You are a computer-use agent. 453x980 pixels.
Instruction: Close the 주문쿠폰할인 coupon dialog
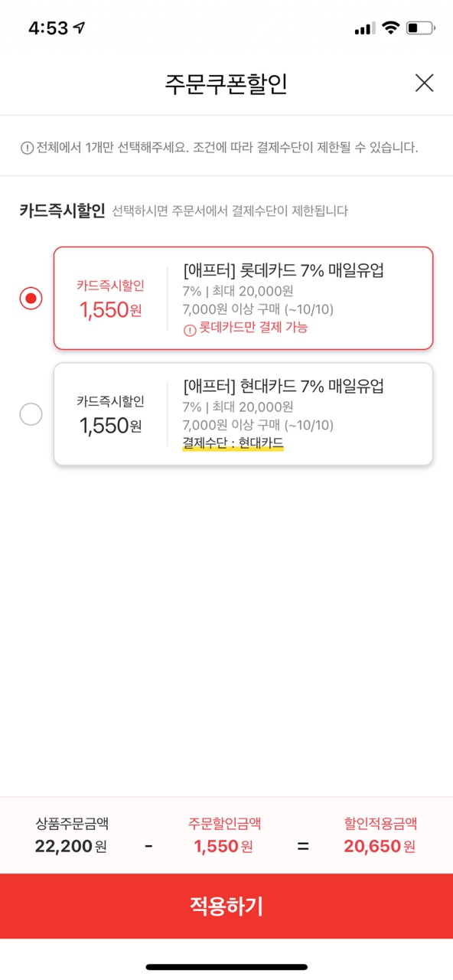[424, 83]
